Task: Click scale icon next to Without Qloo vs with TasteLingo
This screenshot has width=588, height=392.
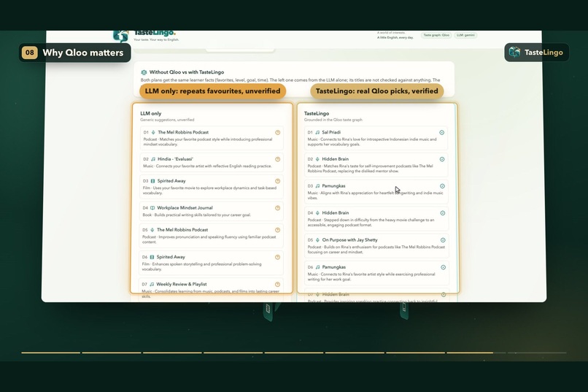Action: pos(144,72)
